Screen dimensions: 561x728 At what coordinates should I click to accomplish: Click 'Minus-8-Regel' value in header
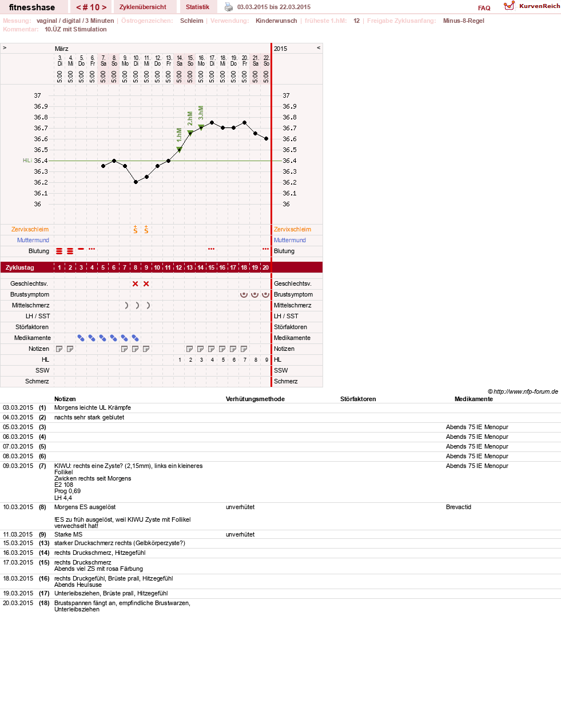click(464, 21)
